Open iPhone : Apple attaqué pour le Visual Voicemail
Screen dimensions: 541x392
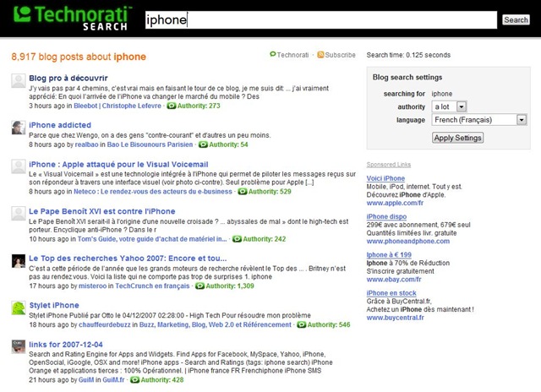pyautogui.click(x=118, y=165)
